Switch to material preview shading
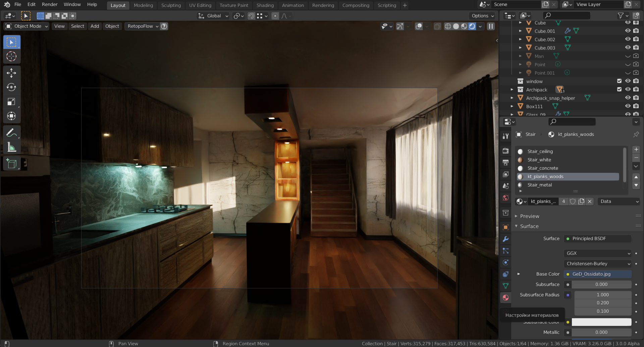 (464, 26)
